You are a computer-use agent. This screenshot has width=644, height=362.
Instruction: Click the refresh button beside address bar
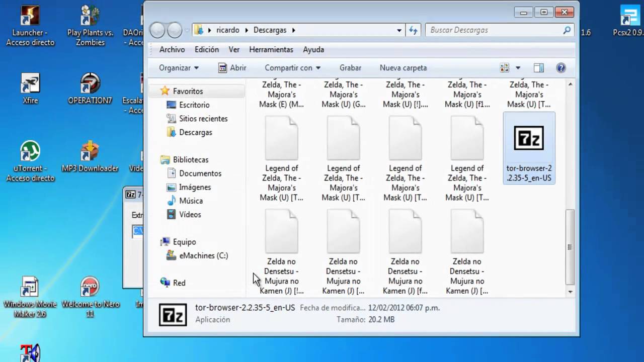click(414, 30)
